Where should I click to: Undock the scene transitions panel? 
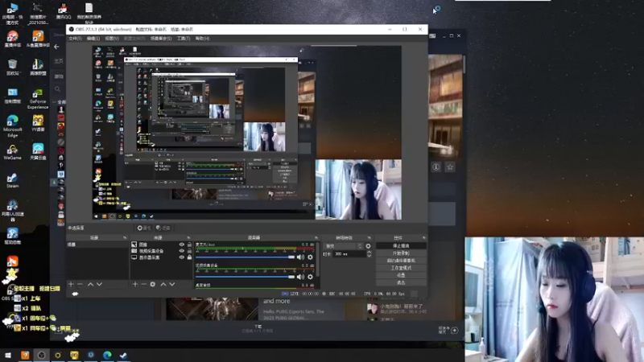pyautogui.click(x=369, y=237)
